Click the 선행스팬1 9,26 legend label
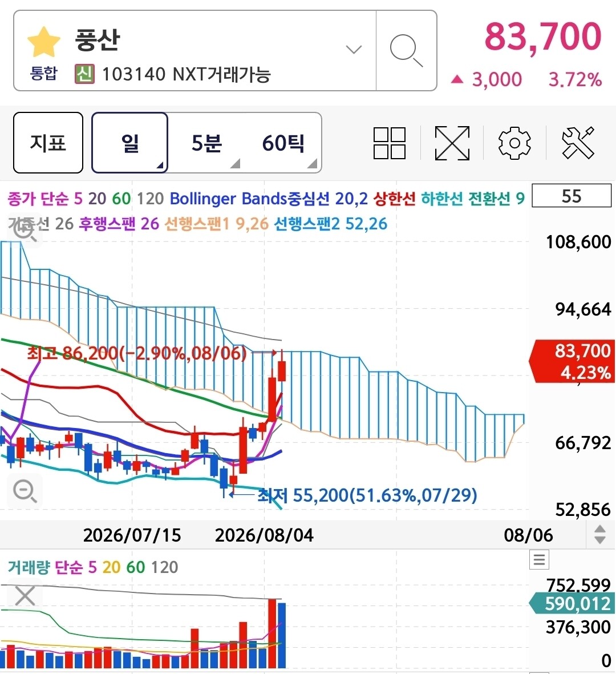 217,224
